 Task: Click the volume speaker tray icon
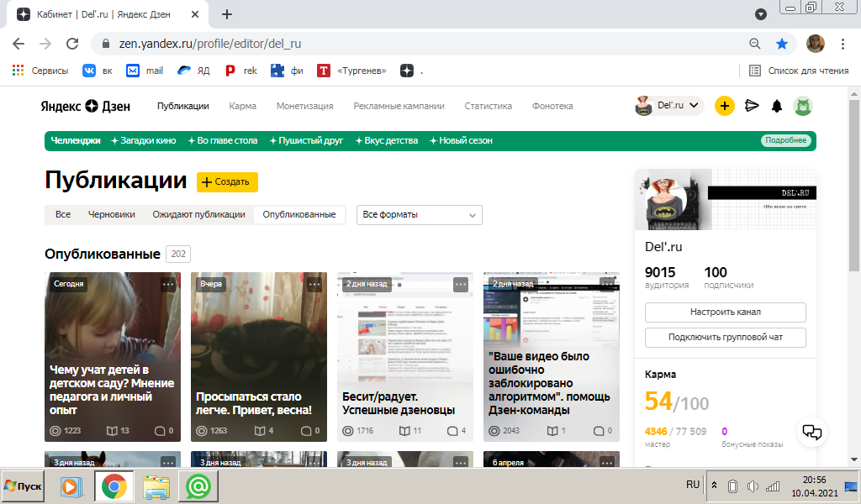[753, 486]
